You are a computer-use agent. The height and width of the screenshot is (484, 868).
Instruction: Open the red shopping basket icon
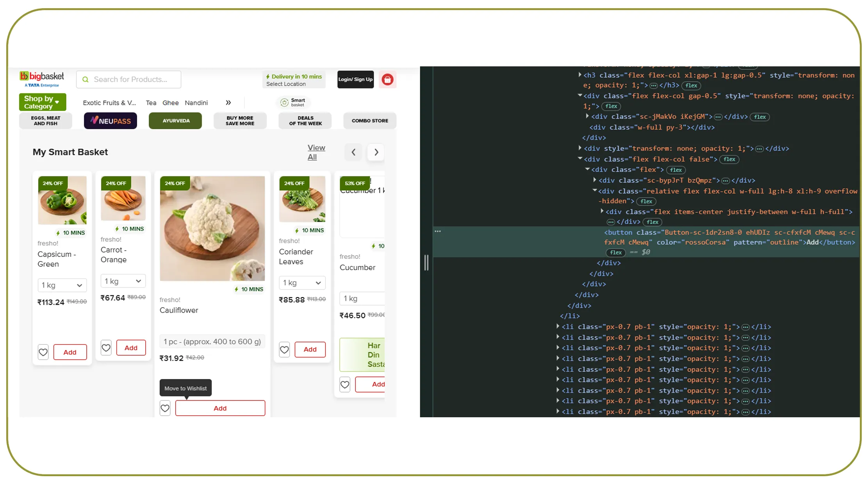pos(387,80)
